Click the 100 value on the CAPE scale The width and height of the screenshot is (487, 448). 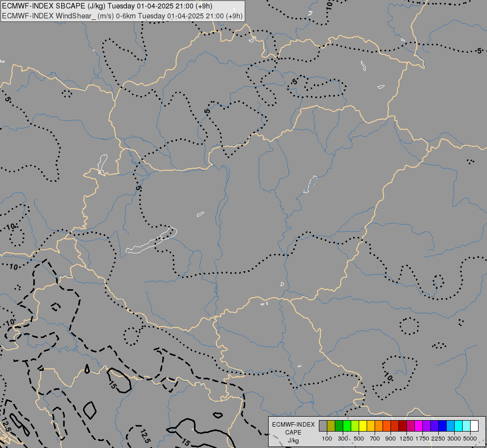(327, 439)
